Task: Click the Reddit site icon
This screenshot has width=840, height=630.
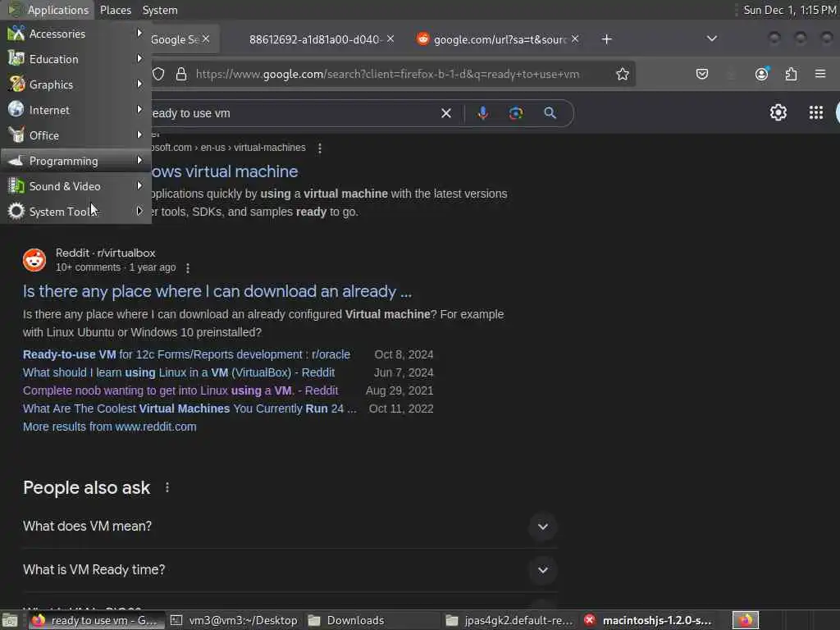Action: 34,260
